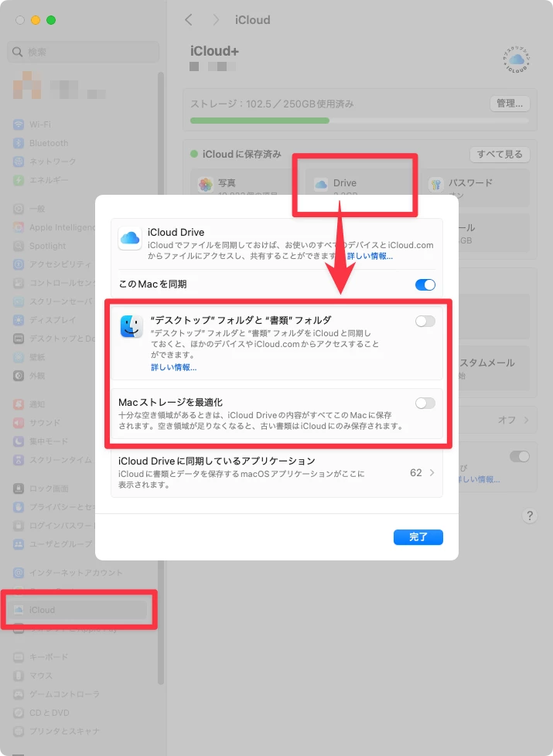Open アクセシビリティ in the sidebar
This screenshot has height=756, width=553.
click(52, 264)
